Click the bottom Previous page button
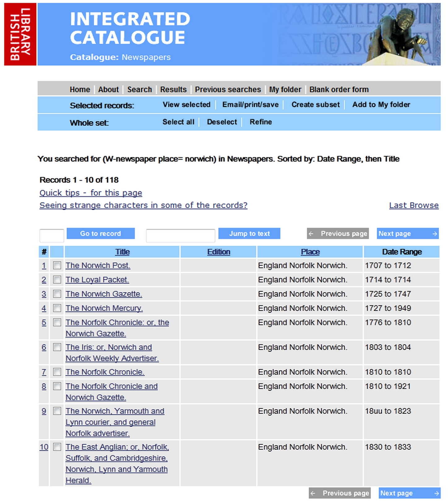The height and width of the screenshot is (504, 448). [340, 493]
